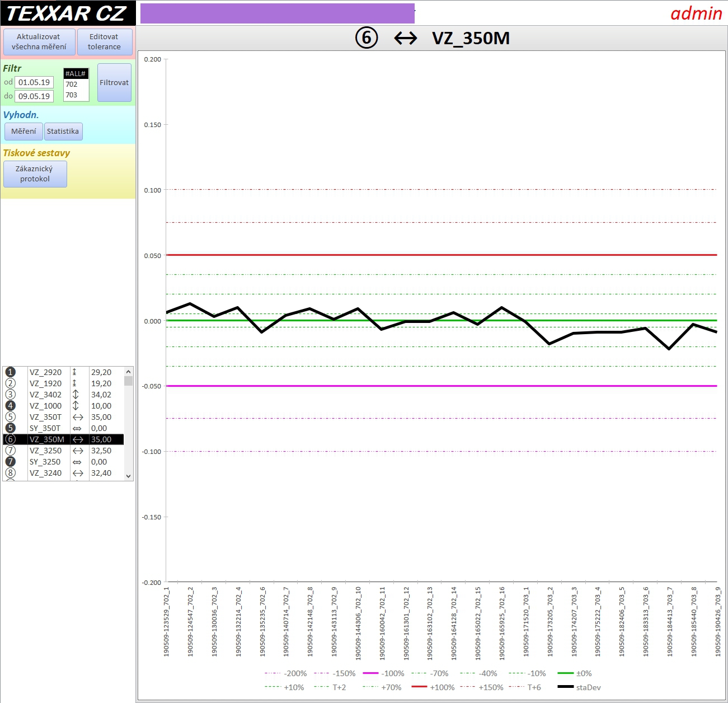
Task: Click x-axis label 190509-123529_702_1
Action: pyautogui.click(x=166, y=621)
